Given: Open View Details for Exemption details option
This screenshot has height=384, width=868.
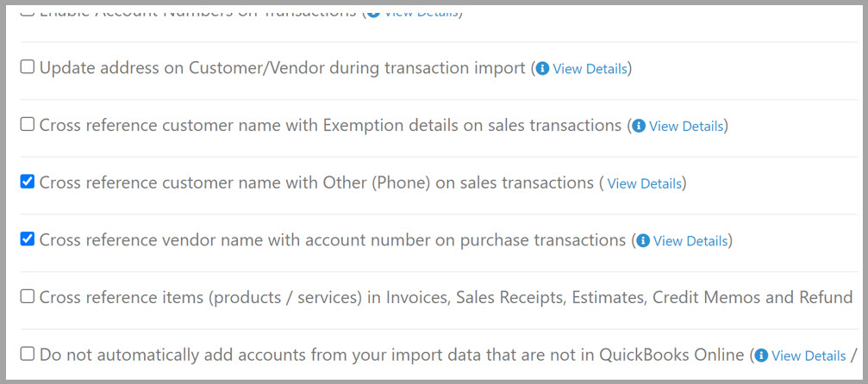Looking at the screenshot, I should (x=686, y=127).
